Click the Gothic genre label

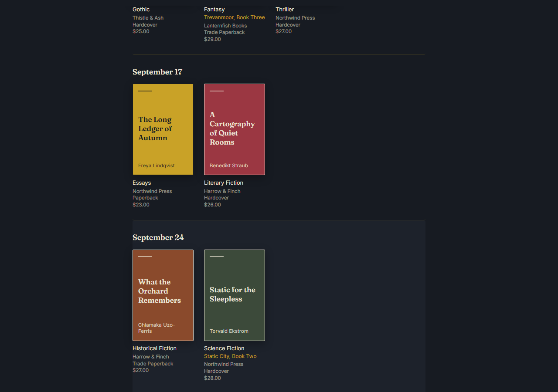coord(141,10)
